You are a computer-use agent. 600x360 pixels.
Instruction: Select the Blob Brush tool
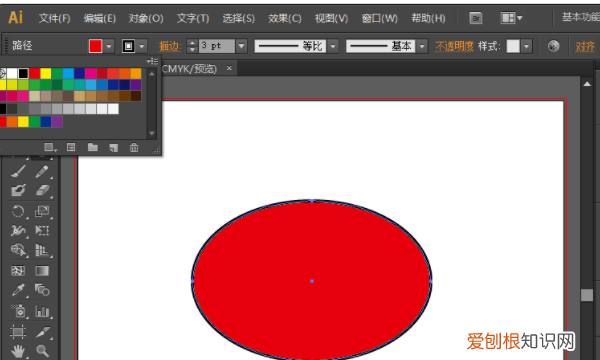tap(18, 190)
